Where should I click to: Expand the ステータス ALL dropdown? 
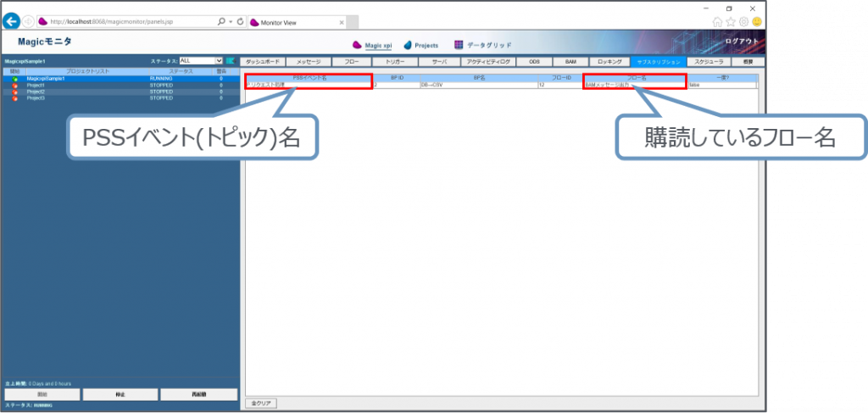pos(219,61)
